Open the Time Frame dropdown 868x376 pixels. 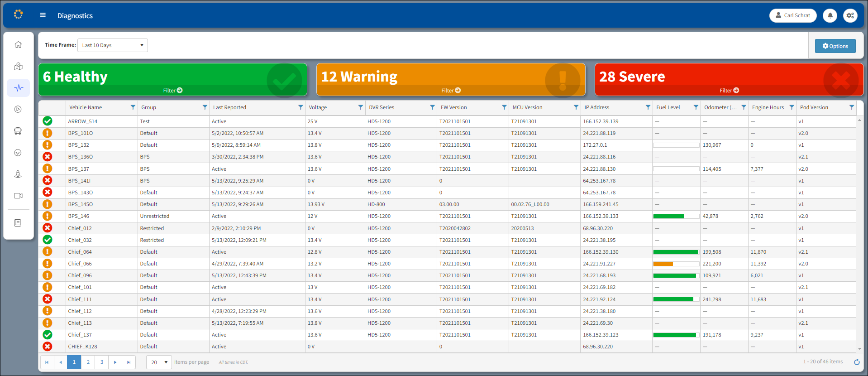pyautogui.click(x=113, y=45)
